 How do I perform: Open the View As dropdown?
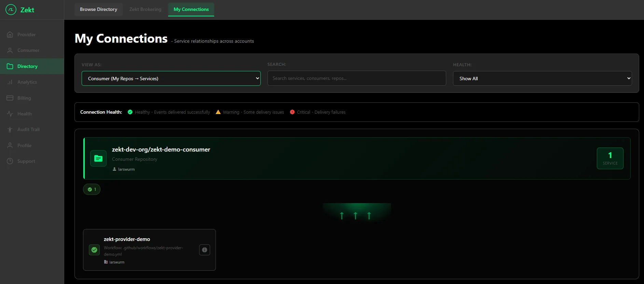171,79
